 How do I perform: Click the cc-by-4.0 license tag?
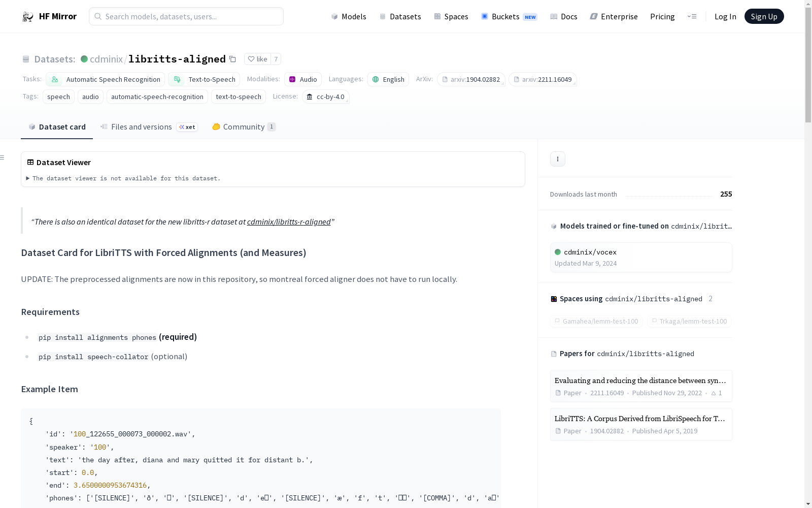pos(326,97)
